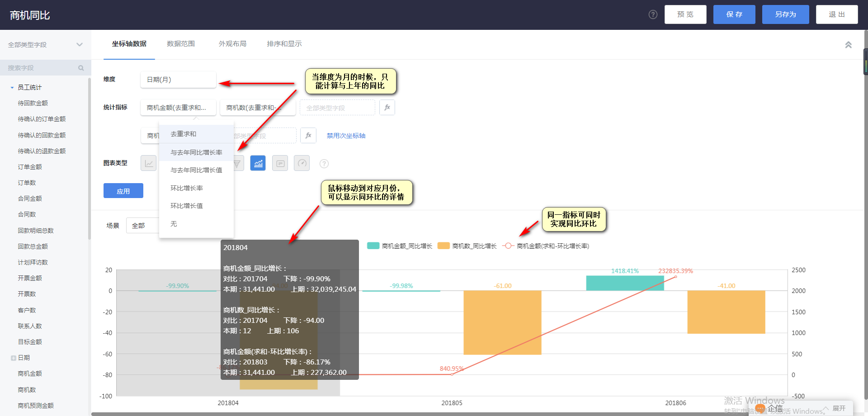The image size is (868, 416).
Task: Select 开票金额 field
Action: point(30,278)
